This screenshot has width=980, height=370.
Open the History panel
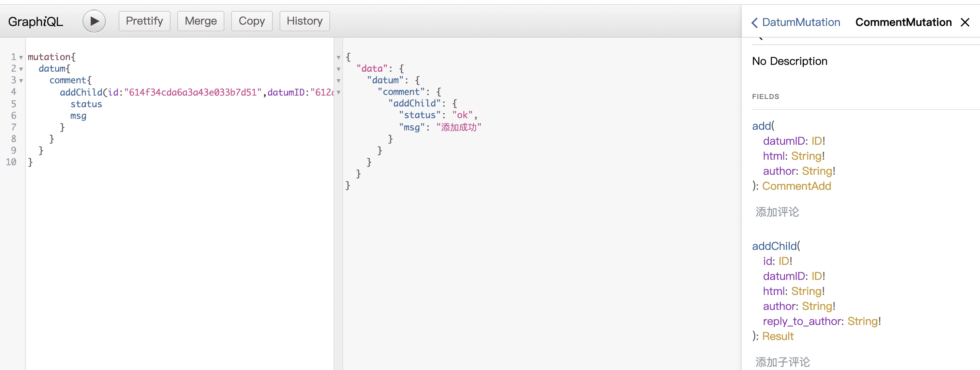(305, 21)
